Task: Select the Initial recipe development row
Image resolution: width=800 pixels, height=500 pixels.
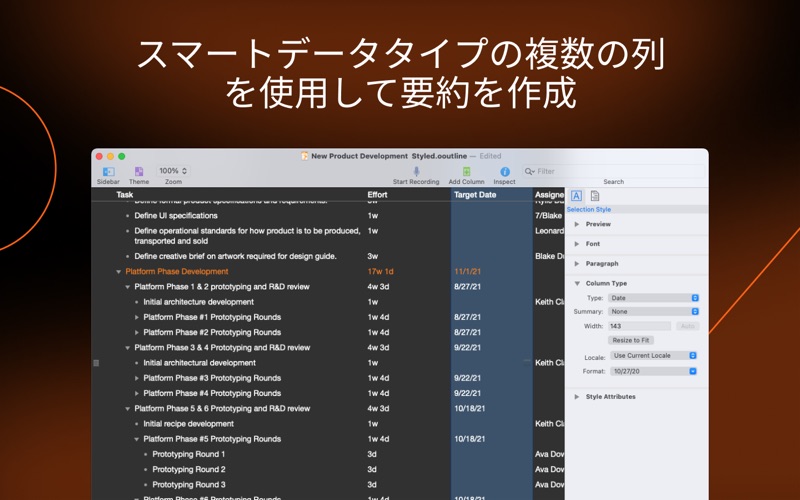Action: point(188,423)
